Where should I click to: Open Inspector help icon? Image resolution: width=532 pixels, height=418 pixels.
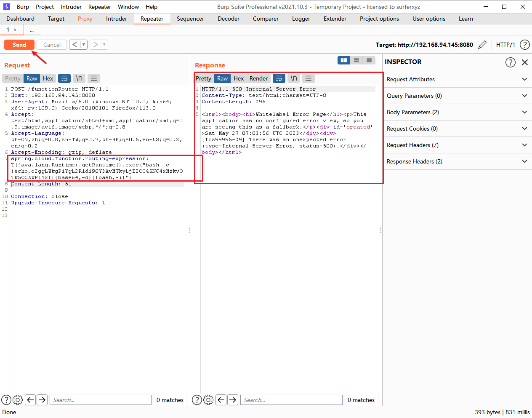point(510,62)
